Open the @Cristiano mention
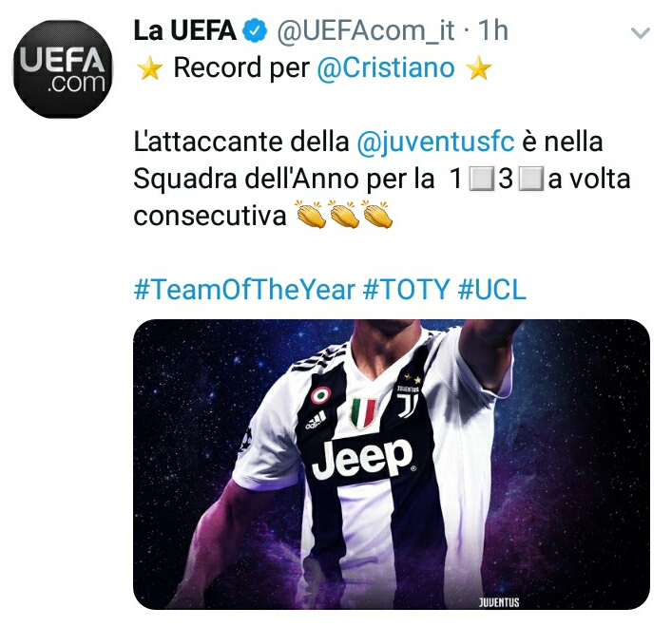Viewport: 672px width, 627px height. pyautogui.click(x=386, y=67)
